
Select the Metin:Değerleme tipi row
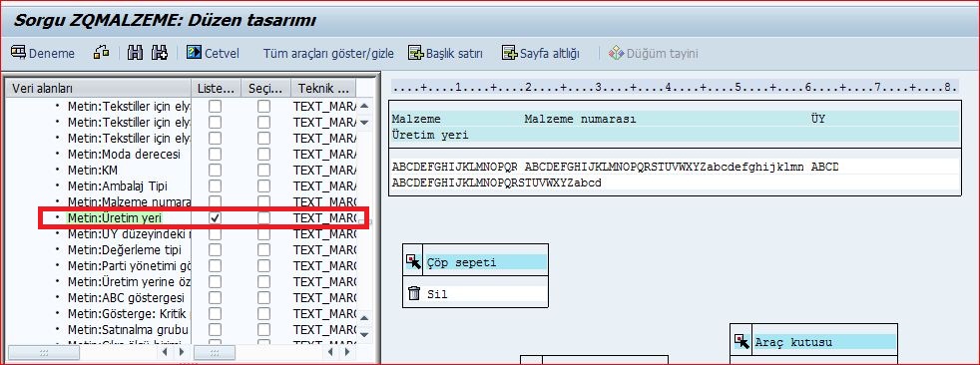click(x=125, y=250)
